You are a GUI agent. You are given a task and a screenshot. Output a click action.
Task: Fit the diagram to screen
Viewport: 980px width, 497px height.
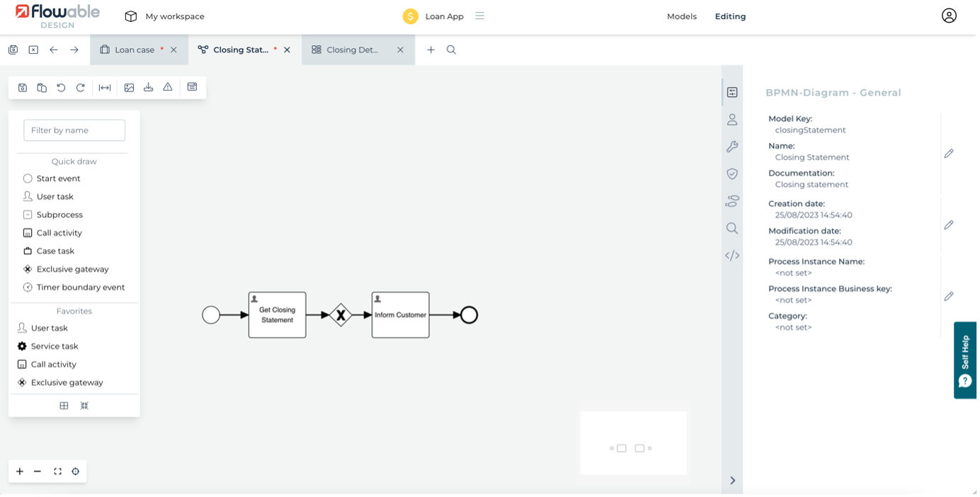pos(57,472)
